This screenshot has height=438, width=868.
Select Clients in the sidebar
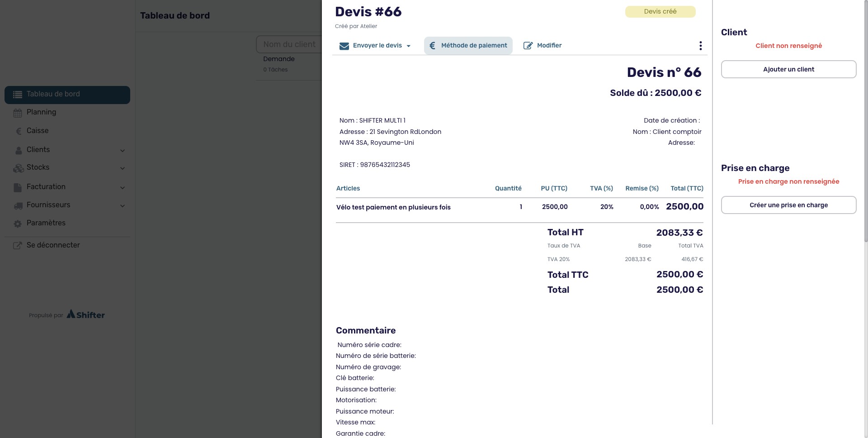38,150
